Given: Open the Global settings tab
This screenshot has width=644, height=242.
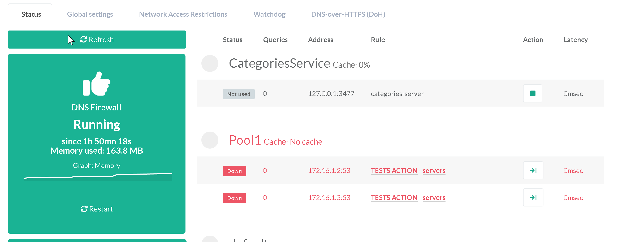Looking at the screenshot, I should click(x=90, y=14).
